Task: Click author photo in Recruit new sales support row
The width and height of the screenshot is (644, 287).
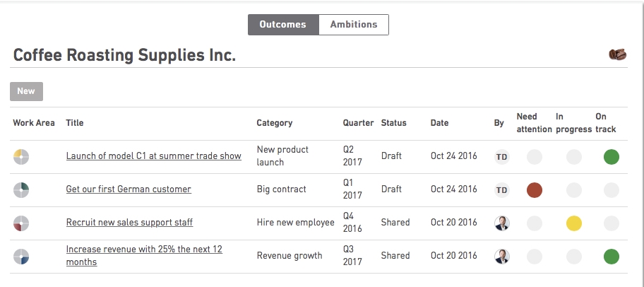Action: coord(501,223)
